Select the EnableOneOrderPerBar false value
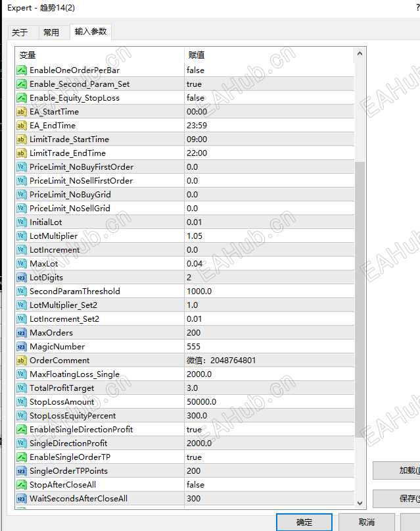Image resolution: width=420 pixels, height=531 pixels. click(x=195, y=70)
